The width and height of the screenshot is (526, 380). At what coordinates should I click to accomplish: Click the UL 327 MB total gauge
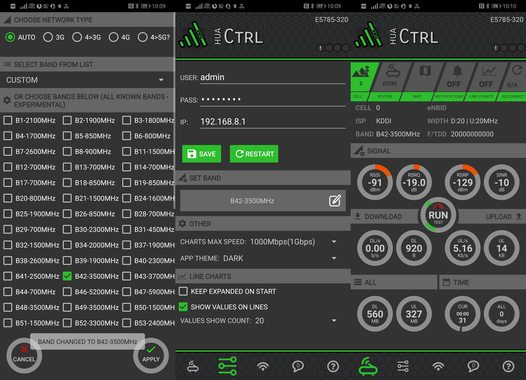pos(414,314)
